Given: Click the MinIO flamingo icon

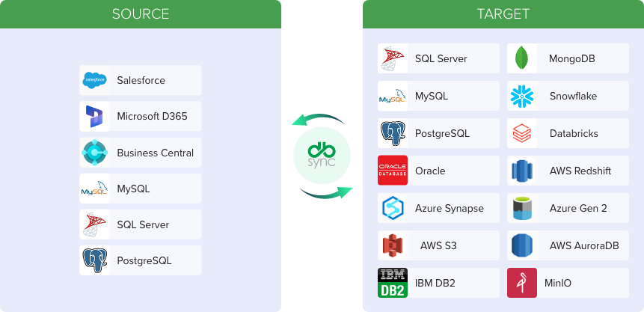Looking at the screenshot, I should click(x=521, y=283).
